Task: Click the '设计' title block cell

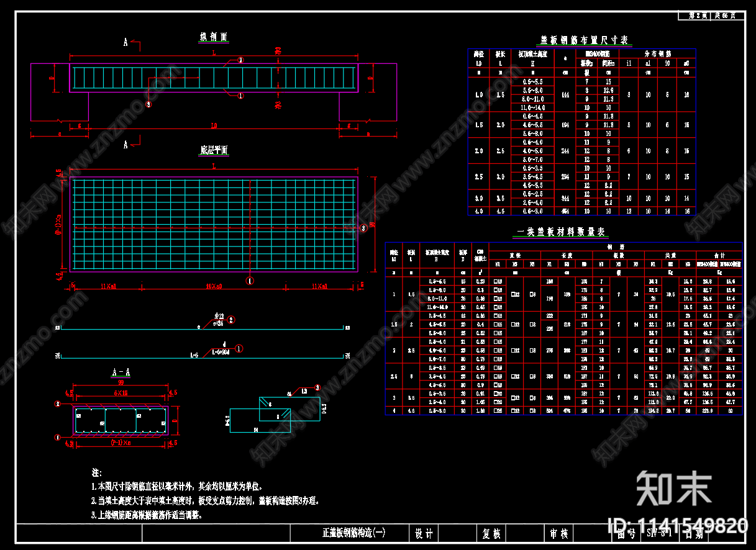Action: 424,533
